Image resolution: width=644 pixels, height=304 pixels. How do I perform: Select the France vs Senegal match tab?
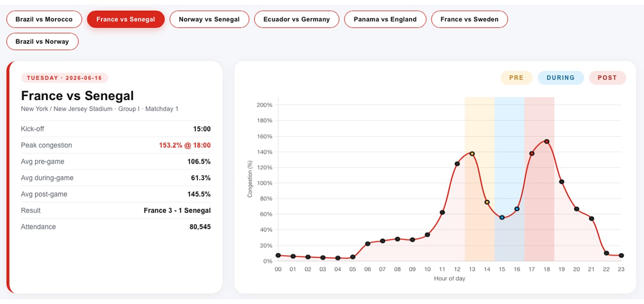[126, 19]
